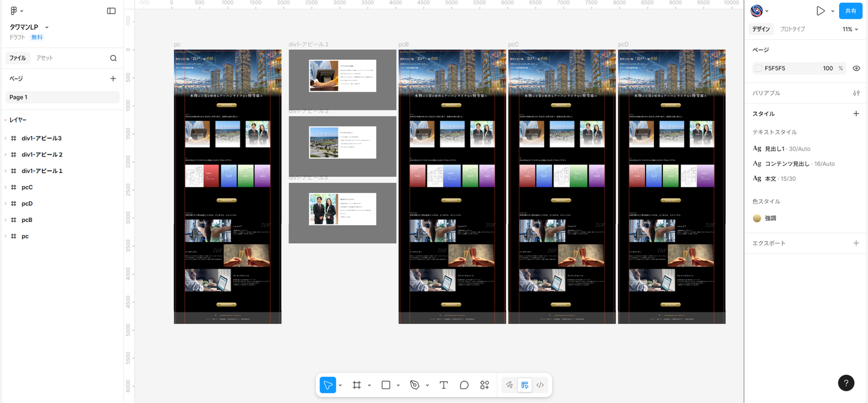Open the 11% zoom dropdown
The image size is (868, 403).
[x=850, y=29]
